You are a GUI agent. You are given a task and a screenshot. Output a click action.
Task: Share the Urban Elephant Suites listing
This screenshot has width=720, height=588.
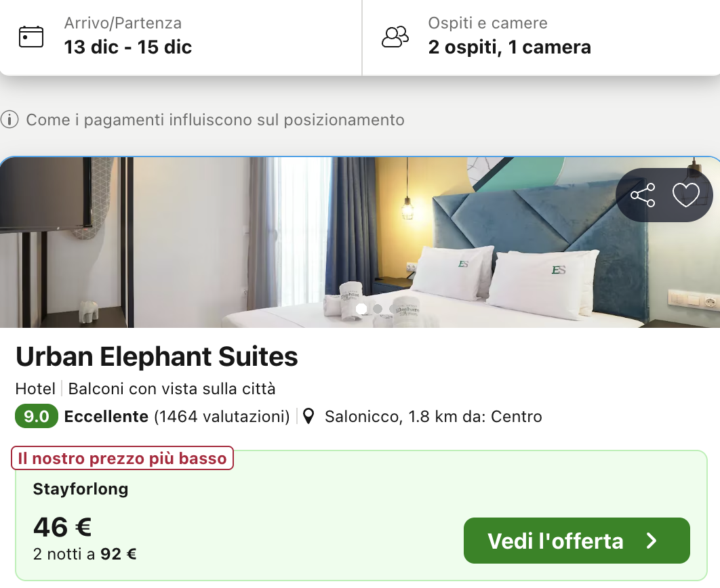coord(643,195)
